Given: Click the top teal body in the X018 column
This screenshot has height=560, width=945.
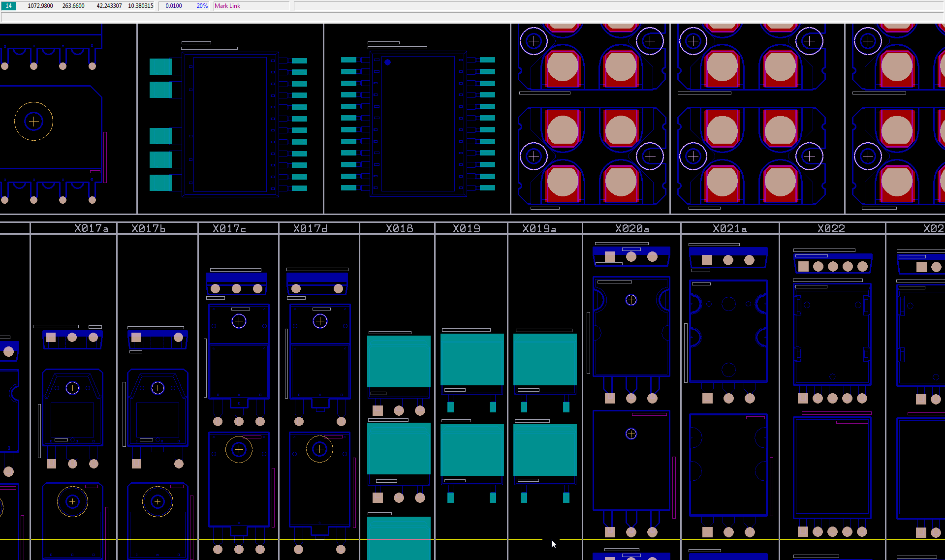Looking at the screenshot, I should pos(399,361).
